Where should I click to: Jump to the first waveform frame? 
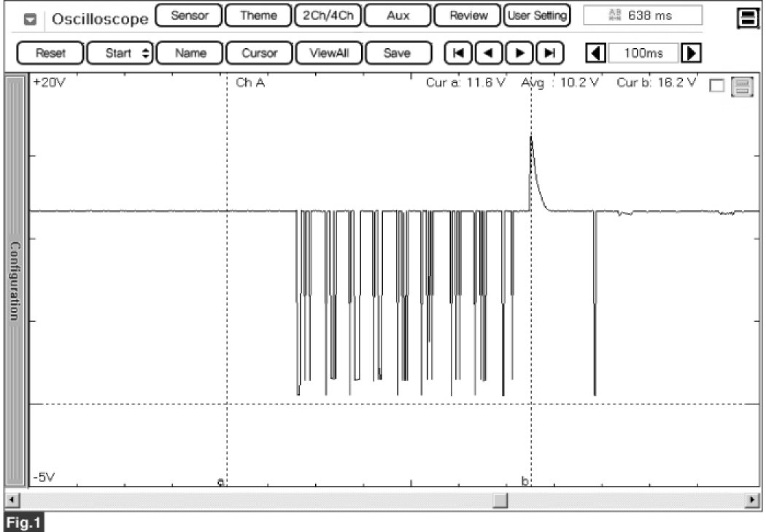click(x=457, y=53)
